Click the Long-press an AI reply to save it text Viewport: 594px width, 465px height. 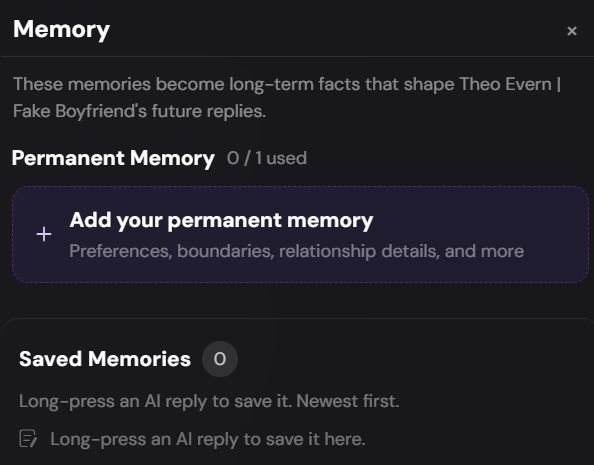click(x=155, y=401)
